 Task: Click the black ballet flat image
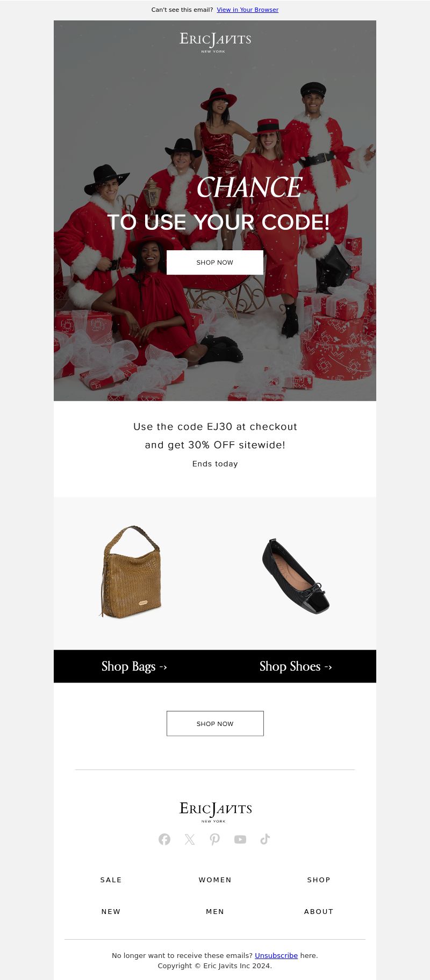tap(296, 576)
